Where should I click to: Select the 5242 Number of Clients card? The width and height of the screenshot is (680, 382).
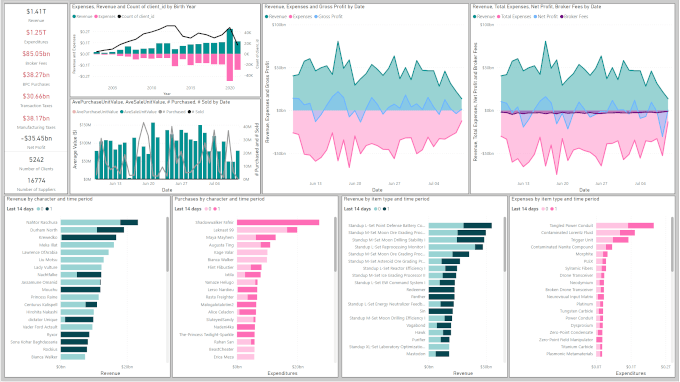[36, 163]
